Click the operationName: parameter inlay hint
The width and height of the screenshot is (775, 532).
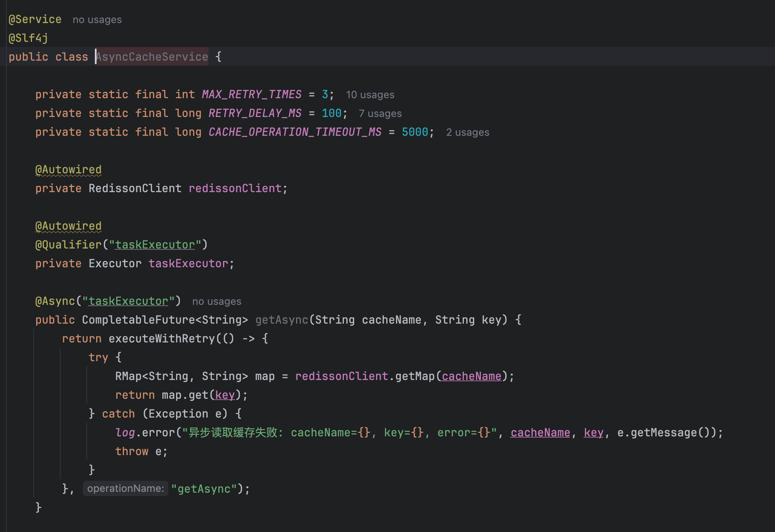click(125, 488)
